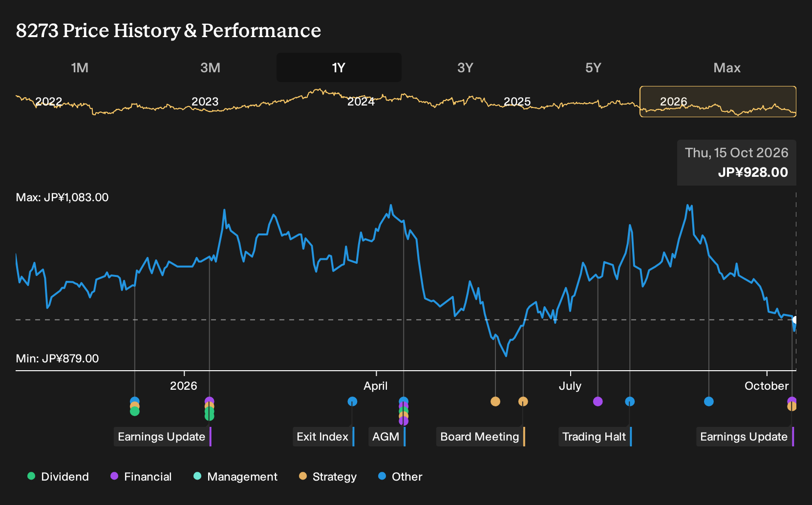
Task: Click purple top dot right of 2026 label
Action: tap(210, 401)
